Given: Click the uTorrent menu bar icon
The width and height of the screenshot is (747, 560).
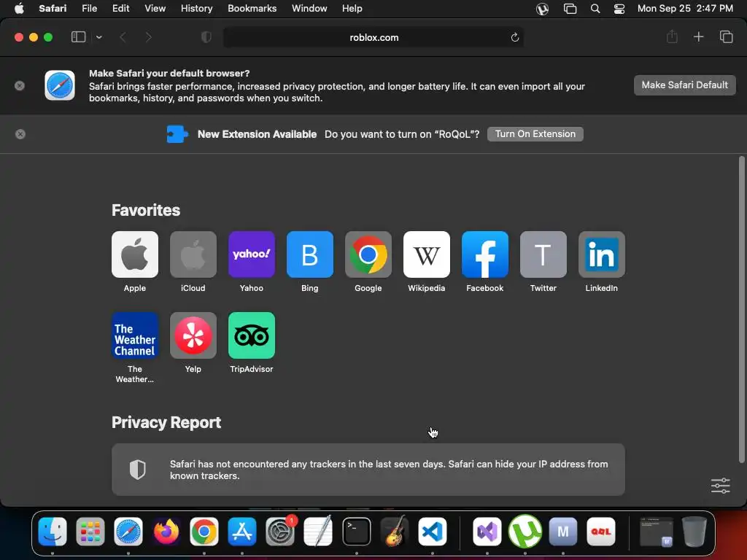Looking at the screenshot, I should [542, 9].
